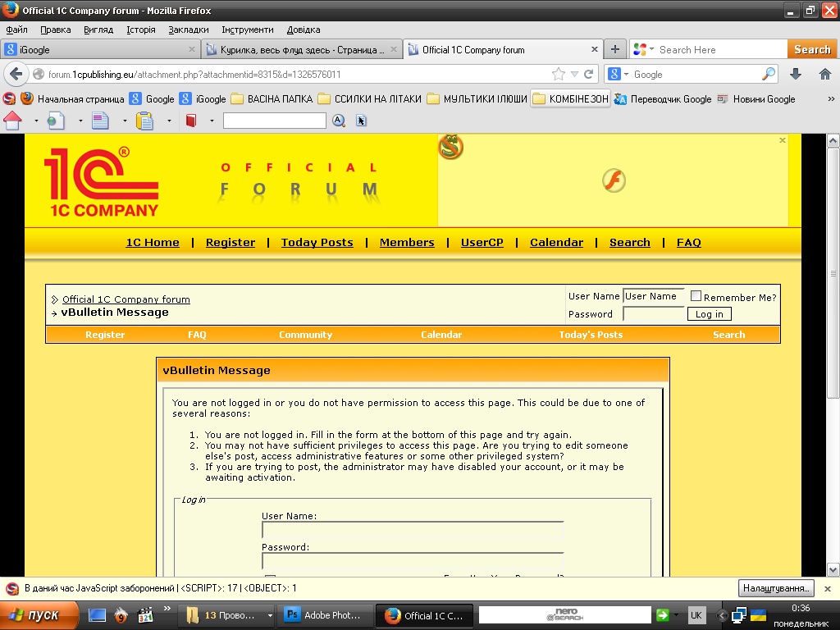Image resolution: width=840 pixels, height=630 pixels.
Task: Click the network connection tray icon
Action: click(739, 615)
